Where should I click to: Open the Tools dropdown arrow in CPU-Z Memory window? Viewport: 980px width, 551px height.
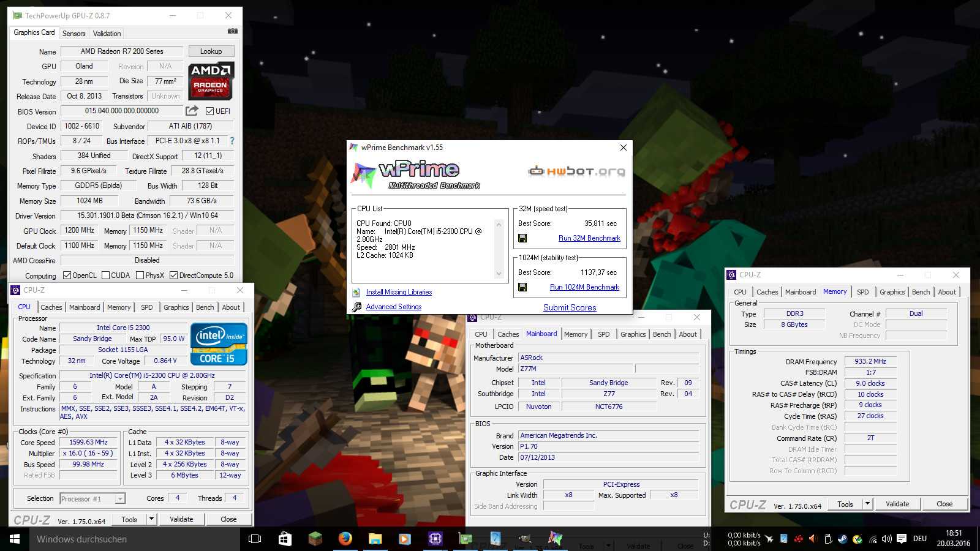tap(867, 504)
